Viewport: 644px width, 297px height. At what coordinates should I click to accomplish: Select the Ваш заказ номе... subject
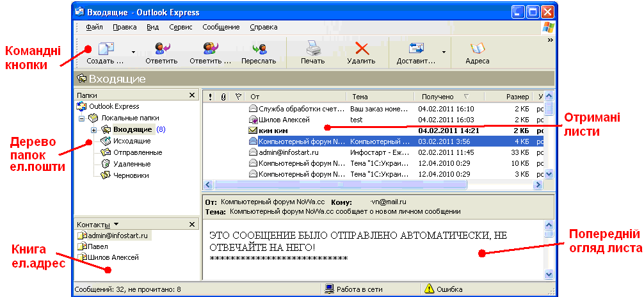pyautogui.click(x=380, y=109)
